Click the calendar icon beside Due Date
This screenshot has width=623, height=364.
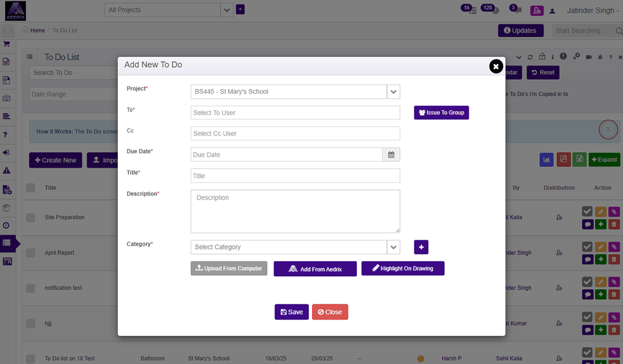click(391, 155)
